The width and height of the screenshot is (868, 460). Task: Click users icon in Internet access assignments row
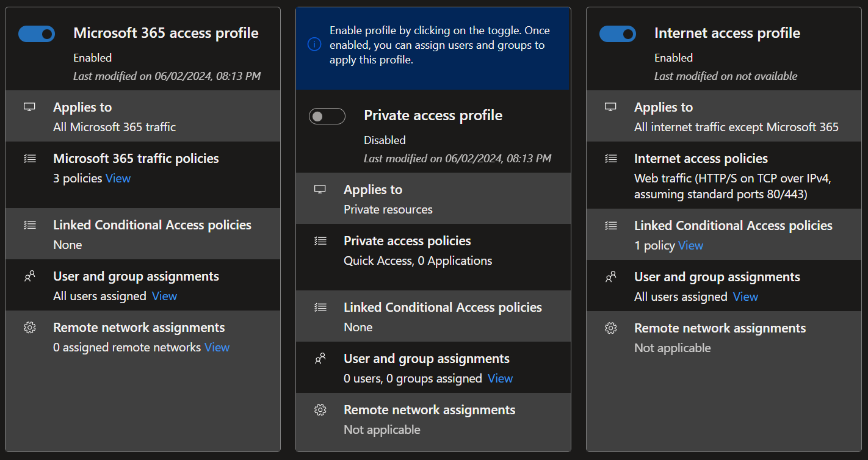tap(610, 277)
